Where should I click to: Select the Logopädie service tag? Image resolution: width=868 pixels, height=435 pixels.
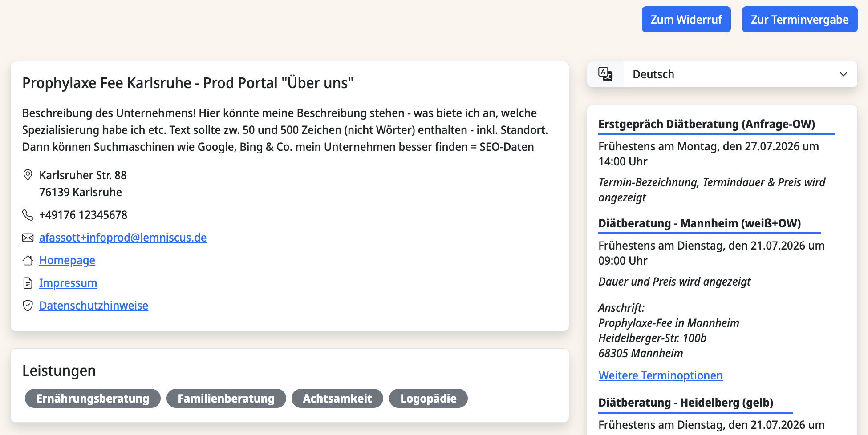[428, 398]
